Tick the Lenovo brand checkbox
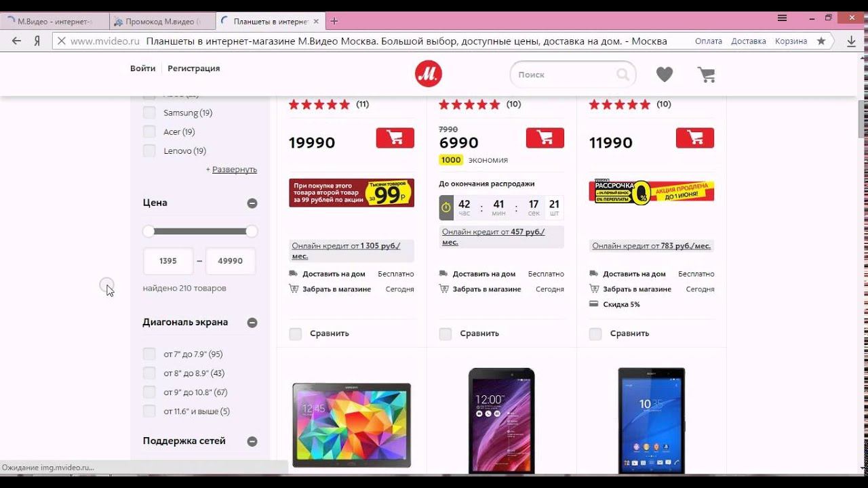This screenshot has height=488, width=868. point(149,150)
